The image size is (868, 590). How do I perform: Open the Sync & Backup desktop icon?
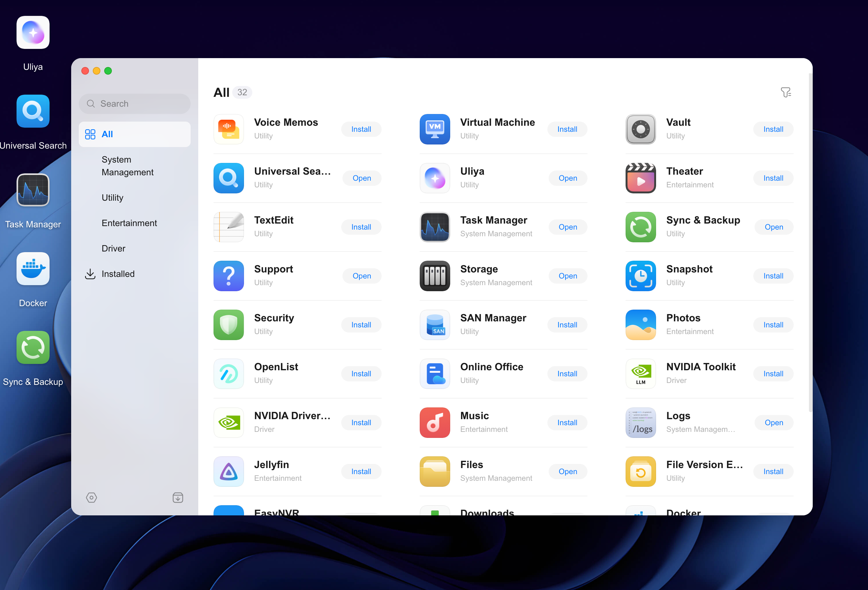33,347
